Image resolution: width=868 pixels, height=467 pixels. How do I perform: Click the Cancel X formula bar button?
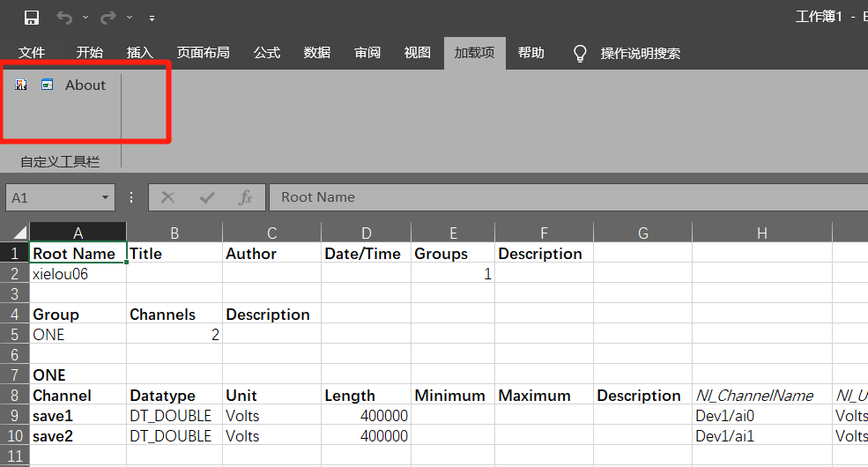167,197
